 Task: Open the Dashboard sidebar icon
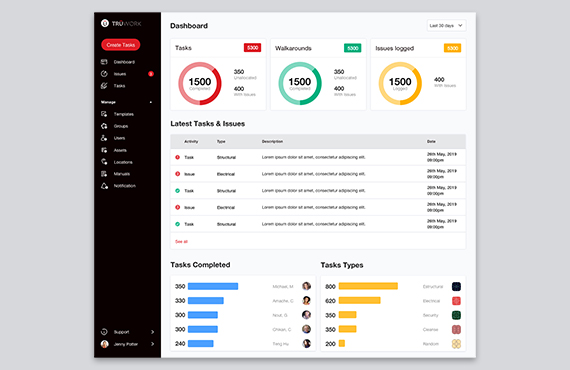[104, 62]
